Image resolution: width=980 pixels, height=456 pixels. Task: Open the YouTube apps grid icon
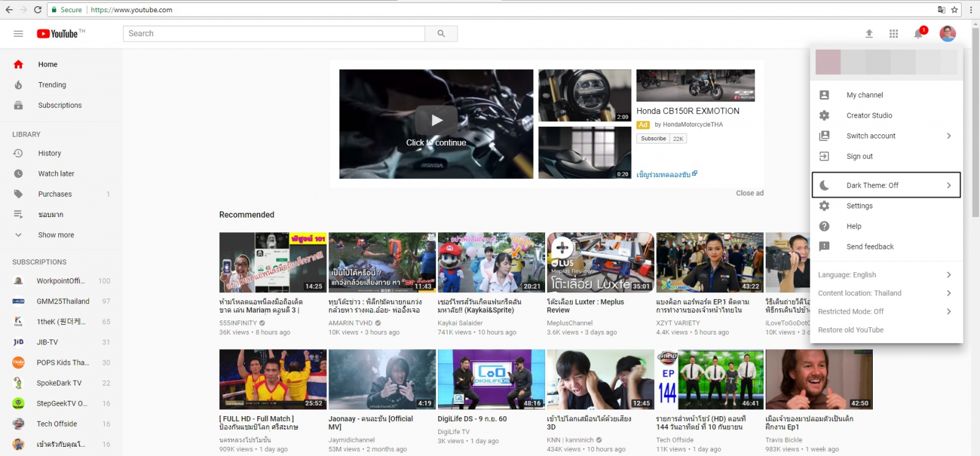(894, 34)
